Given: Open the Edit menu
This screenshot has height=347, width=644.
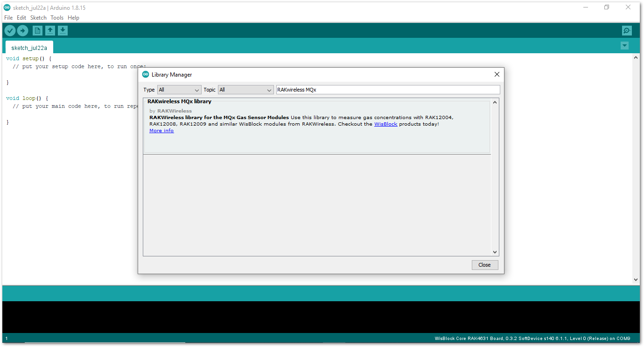Looking at the screenshot, I should (21, 18).
